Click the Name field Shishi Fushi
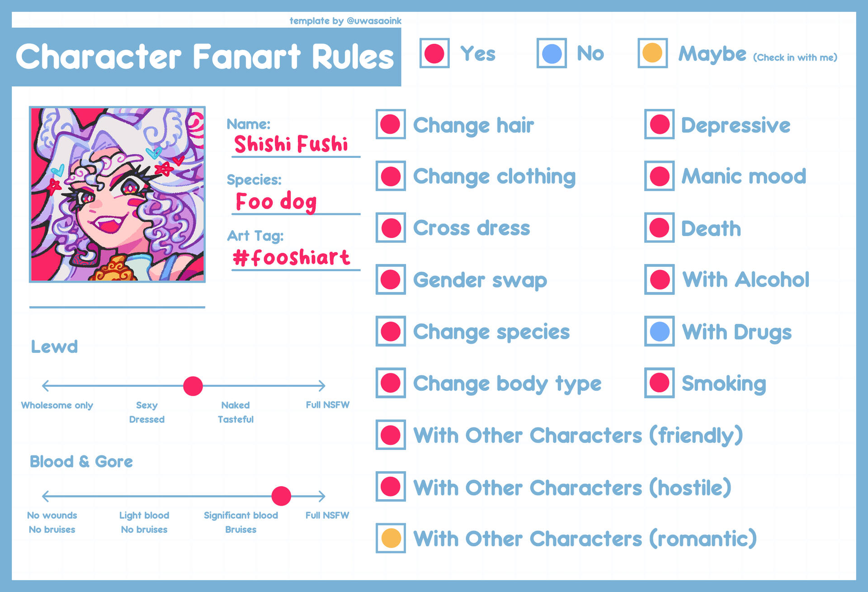Image resolution: width=868 pixels, height=592 pixels. pyautogui.click(x=291, y=145)
